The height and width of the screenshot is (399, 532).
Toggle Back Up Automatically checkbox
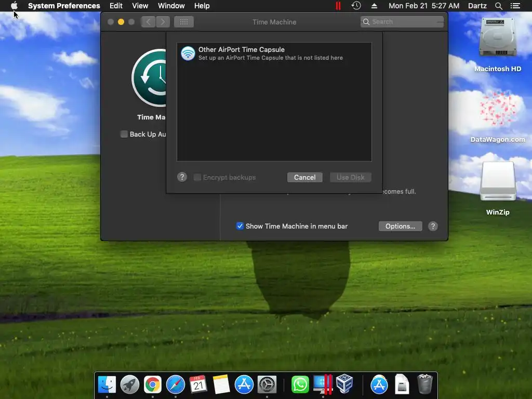click(124, 135)
